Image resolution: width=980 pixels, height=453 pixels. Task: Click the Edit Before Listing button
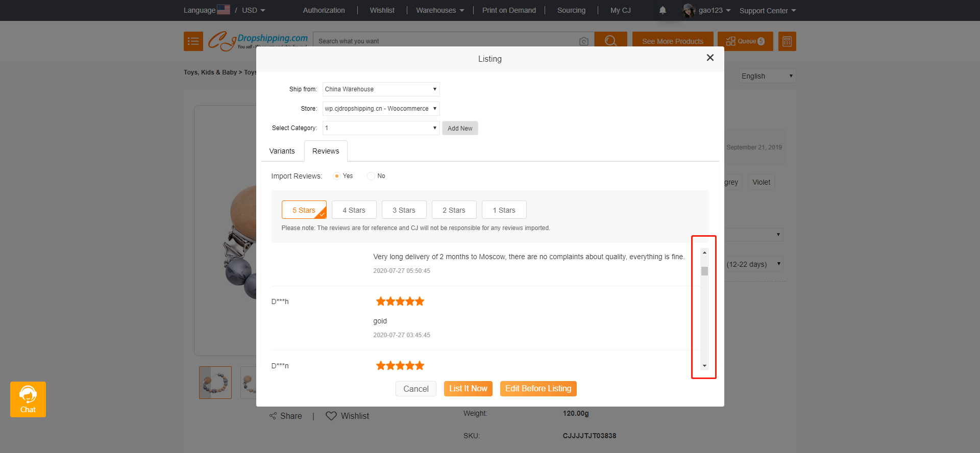pyautogui.click(x=538, y=389)
